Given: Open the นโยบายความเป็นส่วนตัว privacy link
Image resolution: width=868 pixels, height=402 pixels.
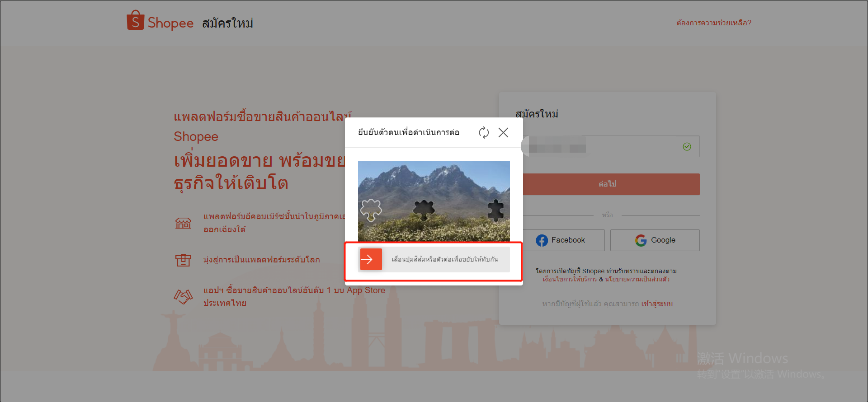Looking at the screenshot, I should pyautogui.click(x=637, y=280).
